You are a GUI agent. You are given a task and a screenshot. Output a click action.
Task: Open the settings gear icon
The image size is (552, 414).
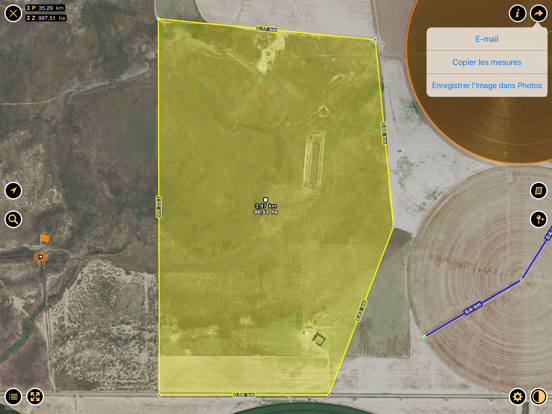(x=518, y=397)
